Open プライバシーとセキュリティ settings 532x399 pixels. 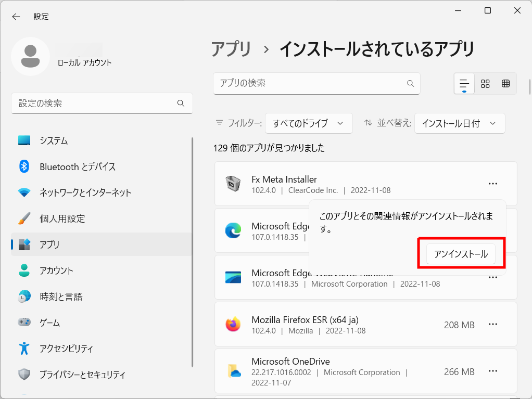click(x=102, y=374)
